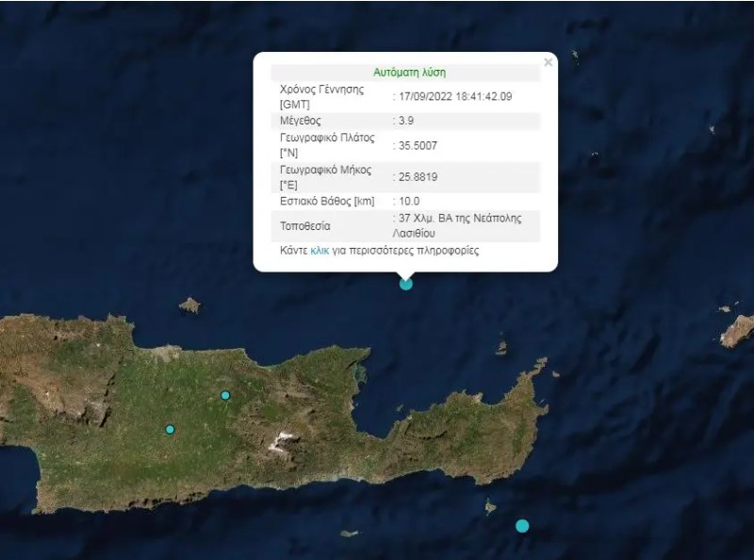
Task: Click the 'Εστιακό Βάθος [km]' label
Action: (x=327, y=201)
